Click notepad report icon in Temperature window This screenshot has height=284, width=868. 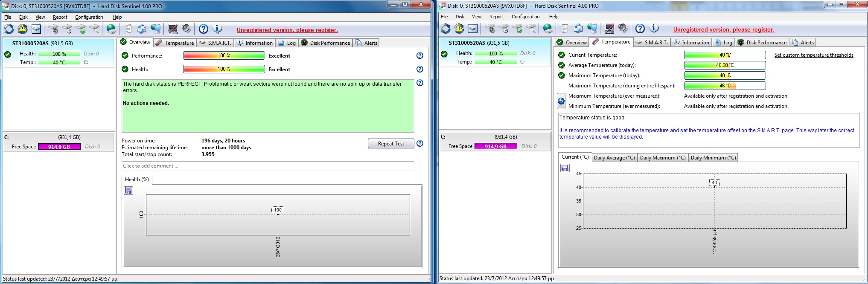pos(565,29)
